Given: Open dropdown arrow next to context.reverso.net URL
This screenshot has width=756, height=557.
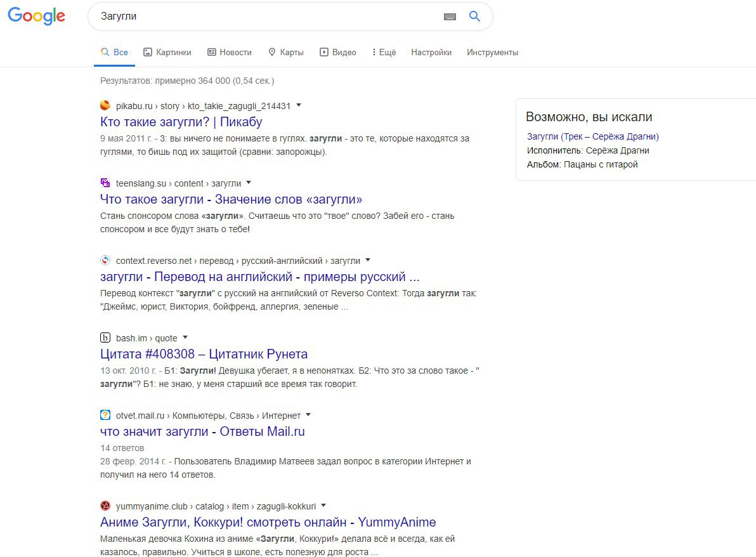Looking at the screenshot, I should [368, 260].
